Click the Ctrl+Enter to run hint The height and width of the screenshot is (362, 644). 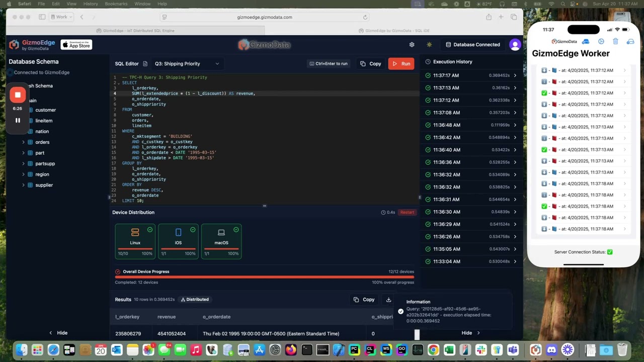coord(329,64)
